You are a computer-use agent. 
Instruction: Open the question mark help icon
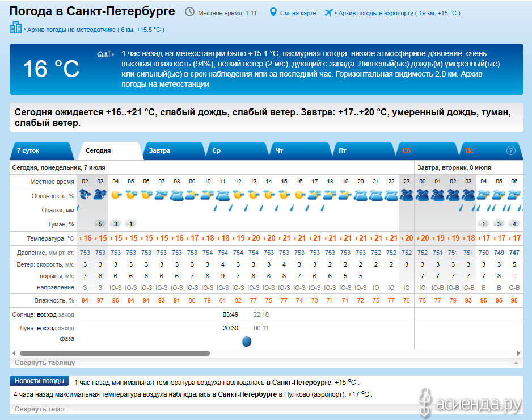tap(511, 150)
